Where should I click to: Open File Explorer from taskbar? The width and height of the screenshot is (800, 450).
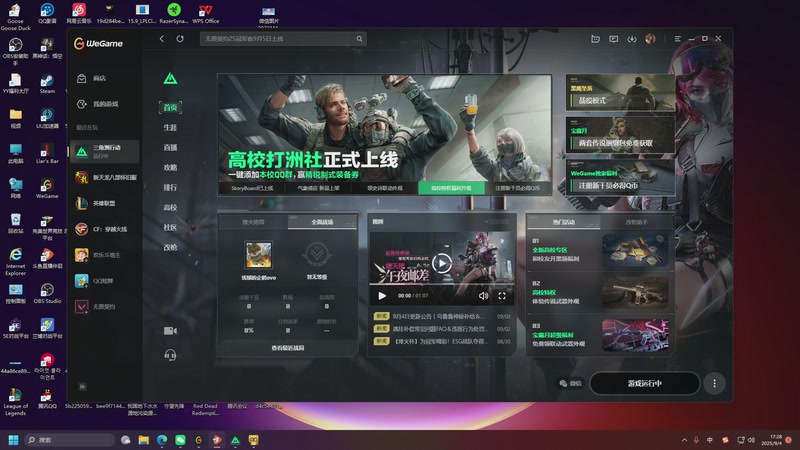(x=144, y=440)
